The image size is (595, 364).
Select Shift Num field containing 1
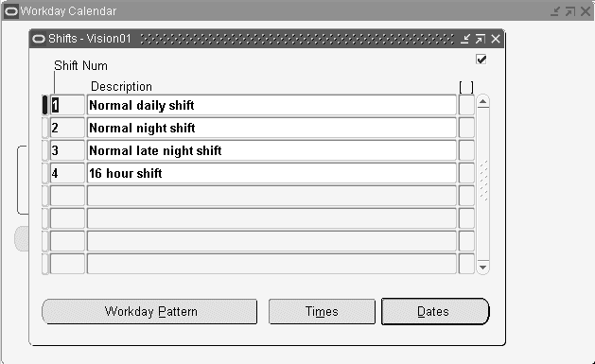[x=67, y=105]
